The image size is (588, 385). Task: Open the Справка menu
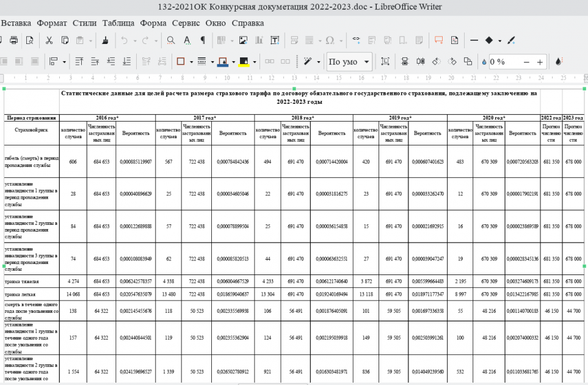pyautogui.click(x=248, y=23)
